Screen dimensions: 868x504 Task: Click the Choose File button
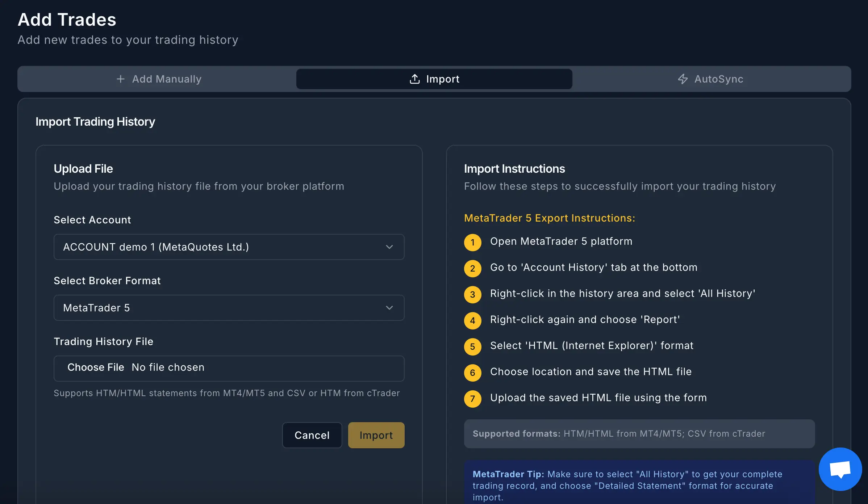click(x=96, y=367)
